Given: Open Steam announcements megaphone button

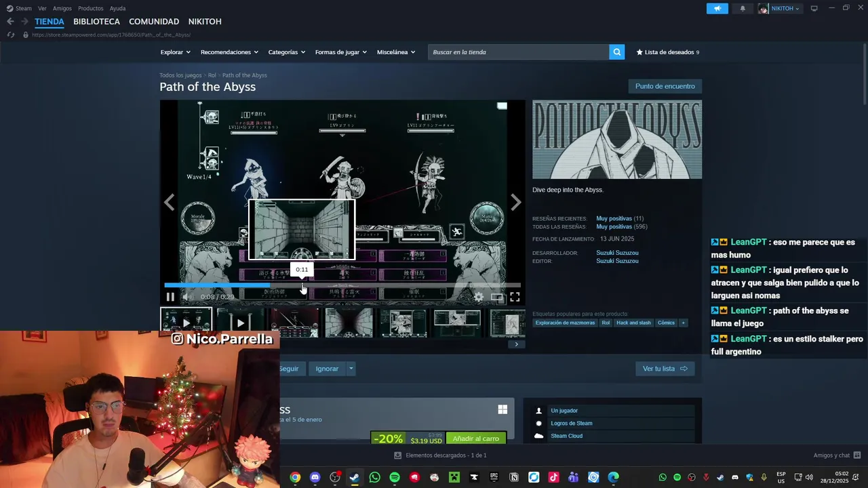Looking at the screenshot, I should [717, 8].
